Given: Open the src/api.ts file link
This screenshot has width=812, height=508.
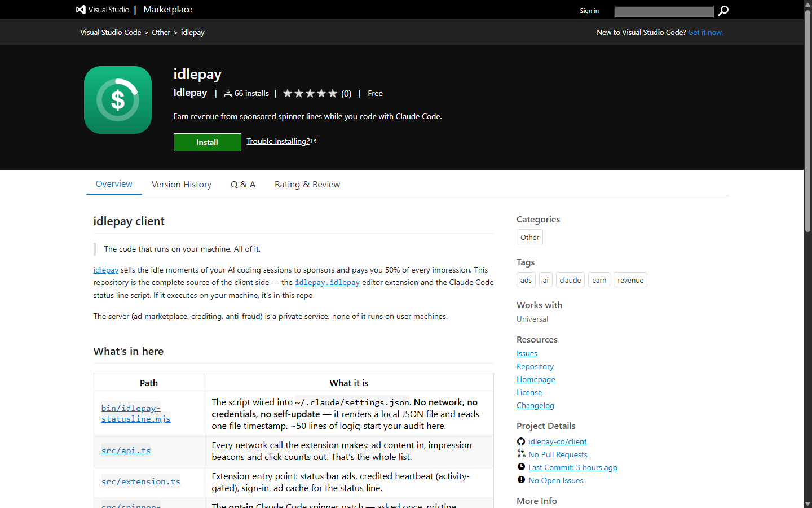Looking at the screenshot, I should (126, 450).
